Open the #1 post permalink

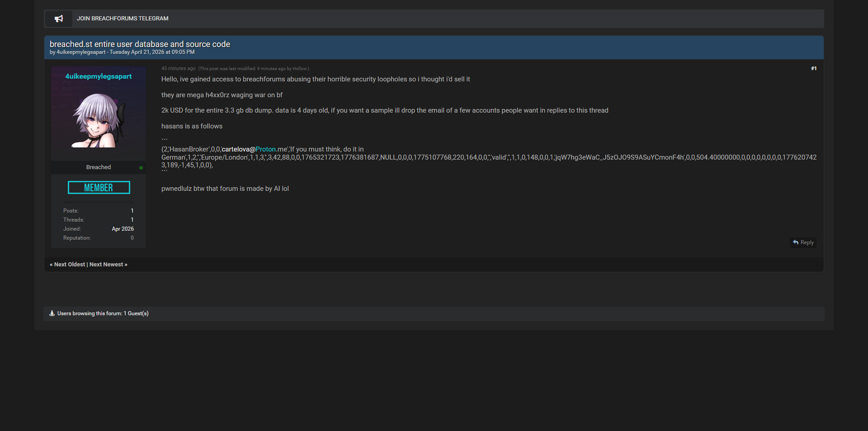click(x=813, y=69)
